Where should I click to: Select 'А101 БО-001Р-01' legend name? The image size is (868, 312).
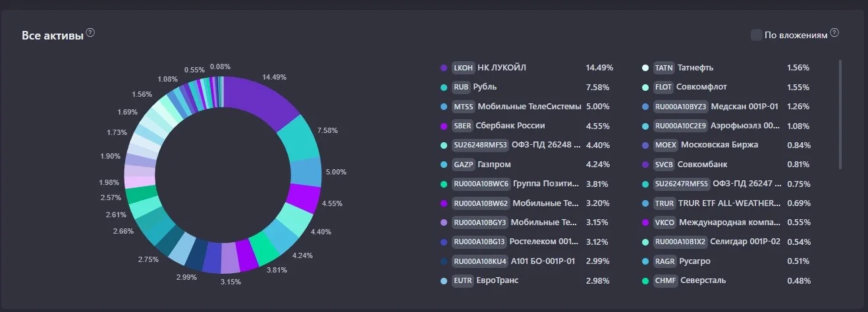[543, 261]
